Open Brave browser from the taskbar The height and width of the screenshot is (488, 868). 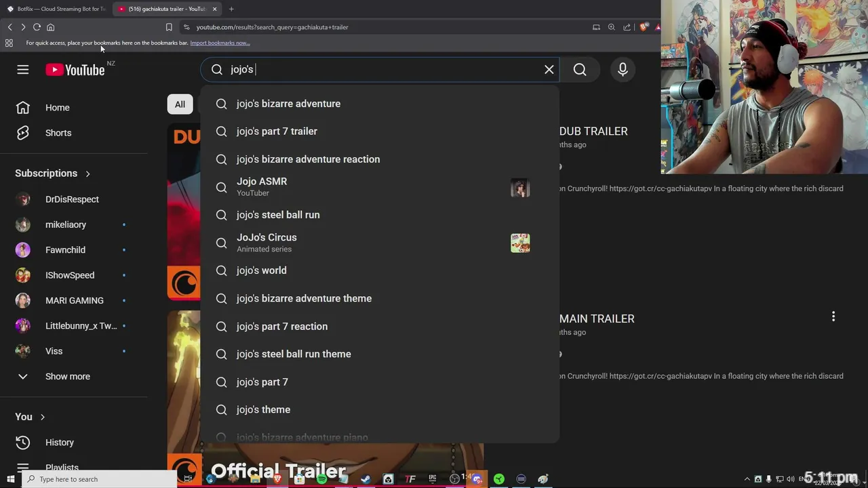[277, 479]
